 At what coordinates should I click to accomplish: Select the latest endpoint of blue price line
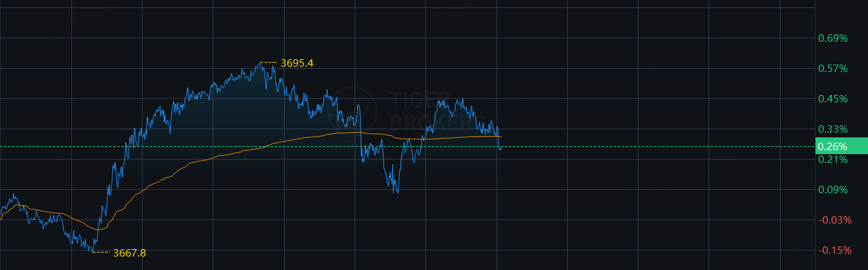click(x=501, y=147)
